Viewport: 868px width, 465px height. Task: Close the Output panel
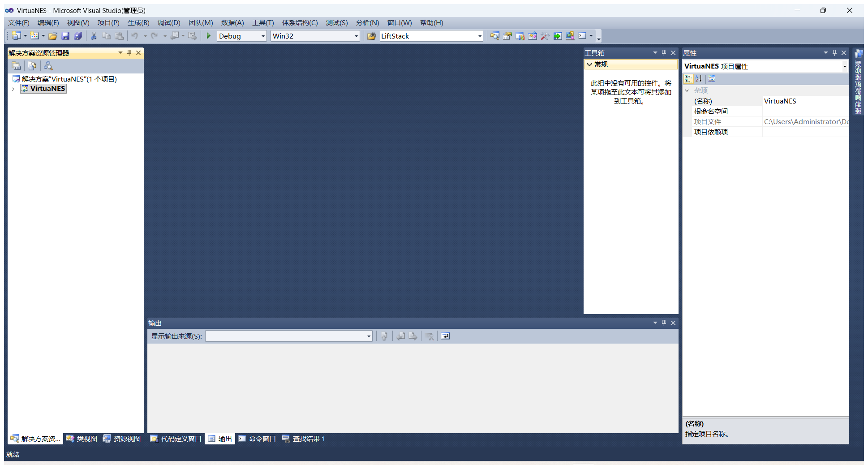673,323
